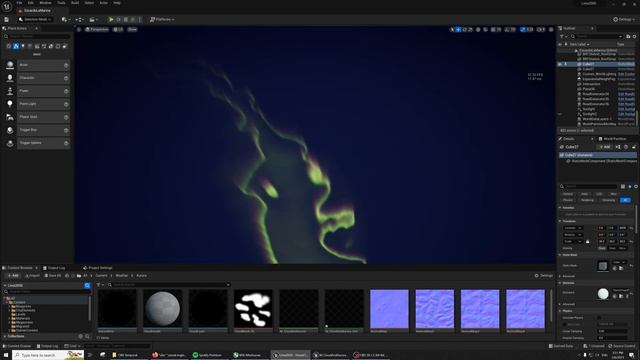
Task: Click the surface snapping icon in viewport
Action: point(485,29)
